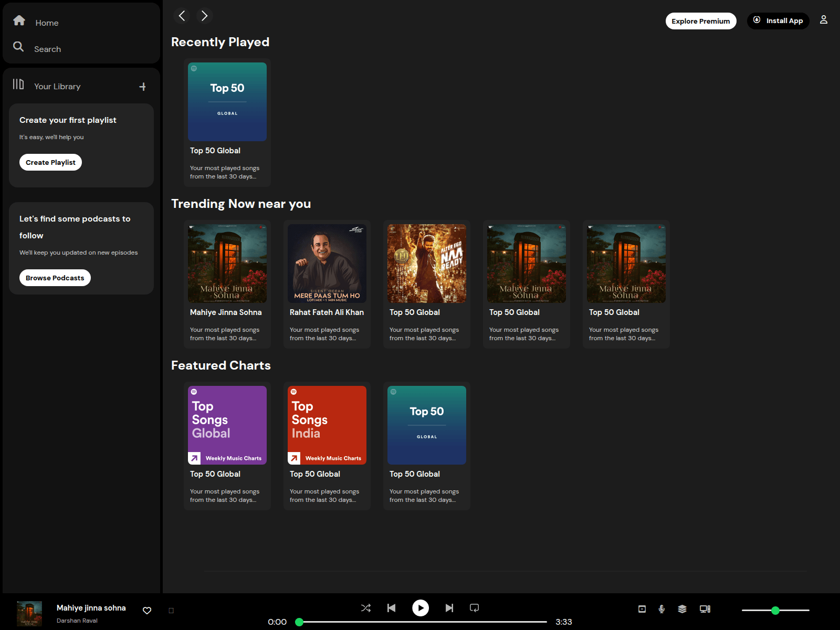Open the user profile icon
The image size is (840, 630).
pyautogui.click(x=824, y=20)
